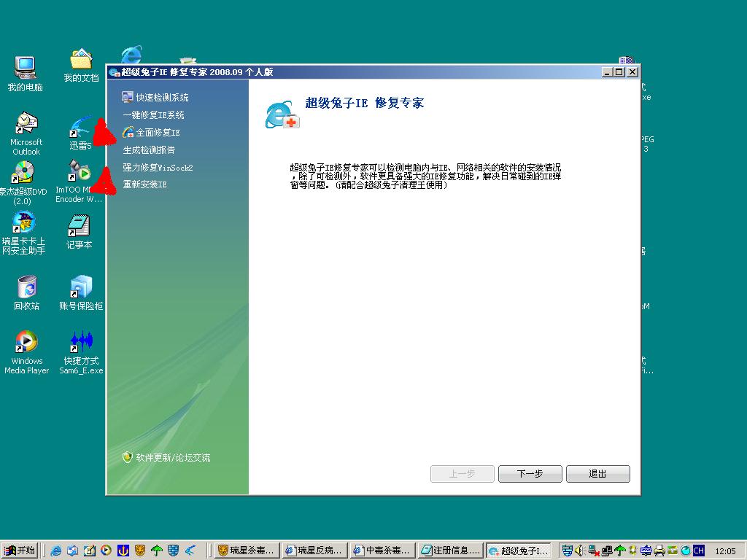This screenshot has width=747, height=560.
Task: Click the IE repair logo with red cross
Action: point(282,114)
